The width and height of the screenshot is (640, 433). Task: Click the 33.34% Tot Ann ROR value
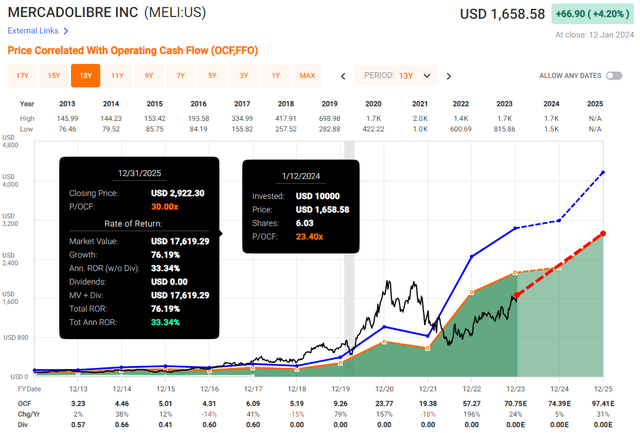pyautogui.click(x=165, y=322)
